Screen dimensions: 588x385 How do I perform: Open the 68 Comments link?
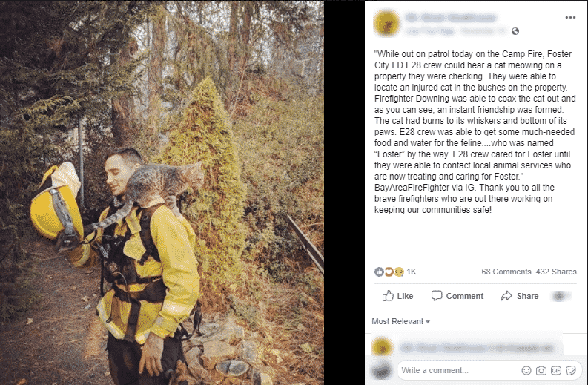[x=506, y=272]
